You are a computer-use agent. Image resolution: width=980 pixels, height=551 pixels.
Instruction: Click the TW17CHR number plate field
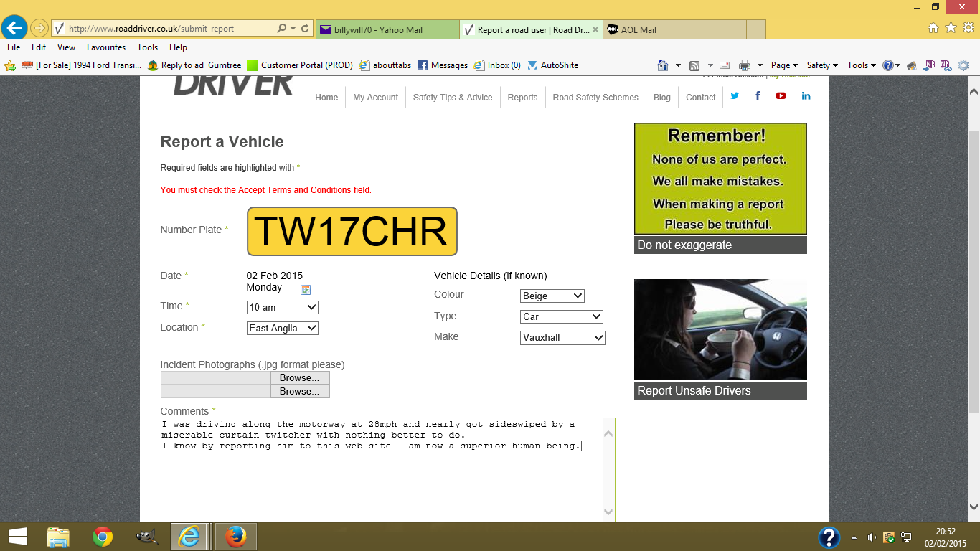pos(352,231)
